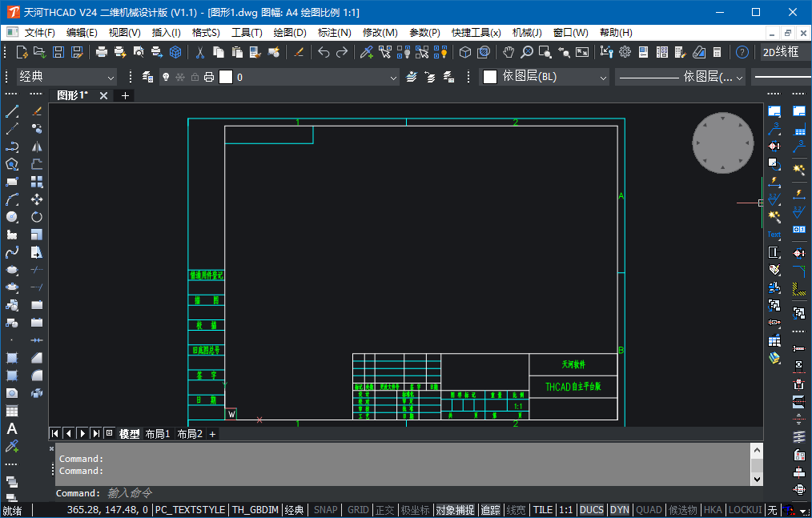
Task: Jump to last layout tab arrow
Action: click(96, 434)
